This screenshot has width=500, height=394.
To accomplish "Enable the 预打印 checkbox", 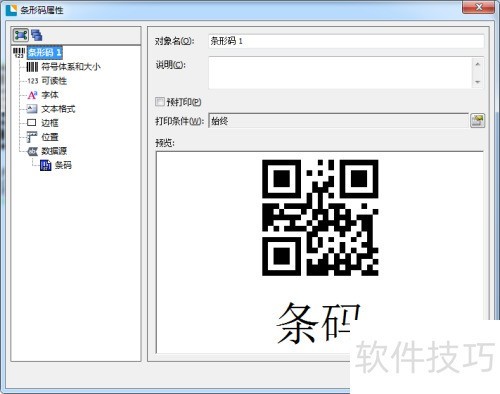I will pyautogui.click(x=160, y=101).
